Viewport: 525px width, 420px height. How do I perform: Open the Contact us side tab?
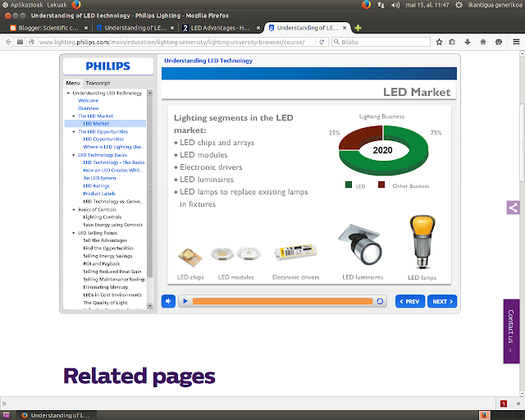point(511,331)
